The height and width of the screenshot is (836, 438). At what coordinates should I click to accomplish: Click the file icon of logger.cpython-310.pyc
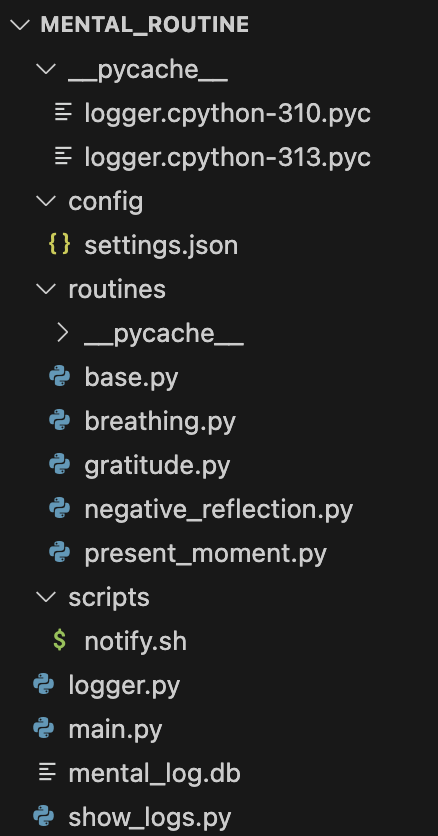[x=63, y=112]
